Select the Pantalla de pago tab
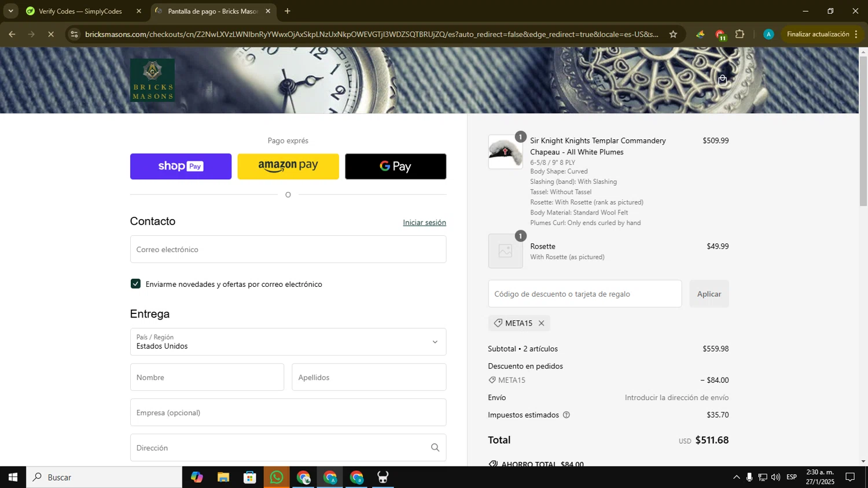Screen dimensions: 868x488 (213, 11)
